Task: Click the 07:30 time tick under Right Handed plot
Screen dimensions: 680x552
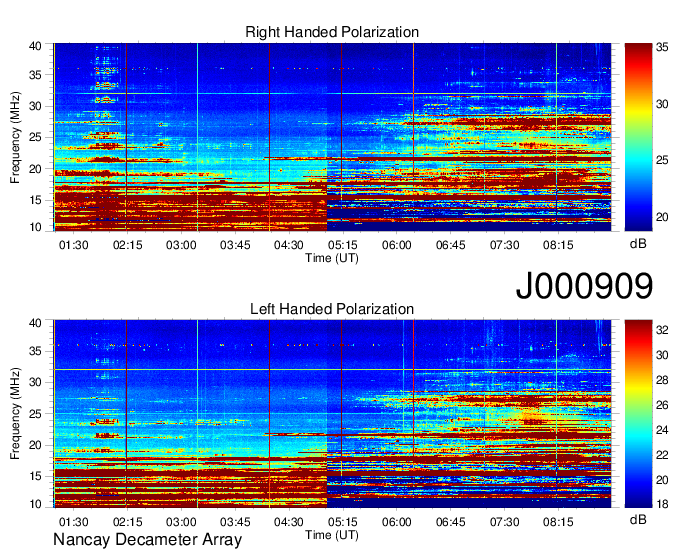Action: coord(504,245)
